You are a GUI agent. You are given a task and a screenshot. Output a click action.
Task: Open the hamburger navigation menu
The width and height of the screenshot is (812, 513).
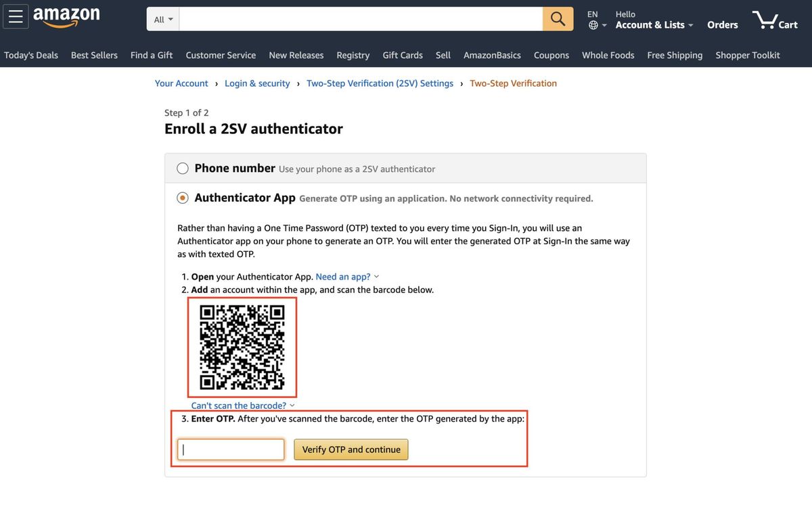[x=16, y=16]
